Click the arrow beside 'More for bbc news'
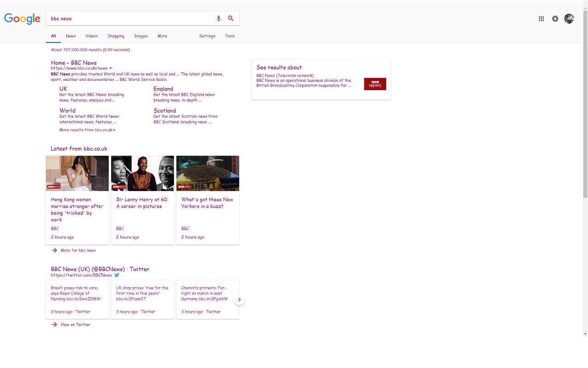The width and height of the screenshot is (588, 368). [54, 250]
